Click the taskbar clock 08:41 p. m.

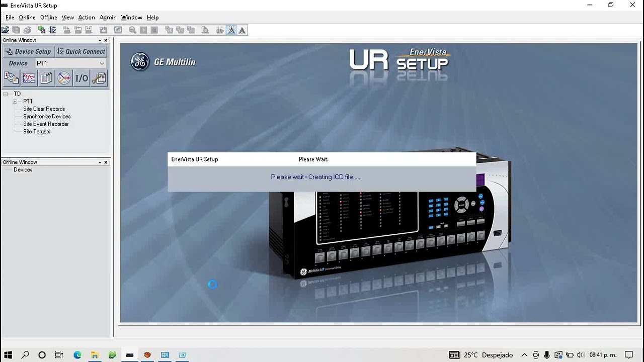click(x=603, y=355)
